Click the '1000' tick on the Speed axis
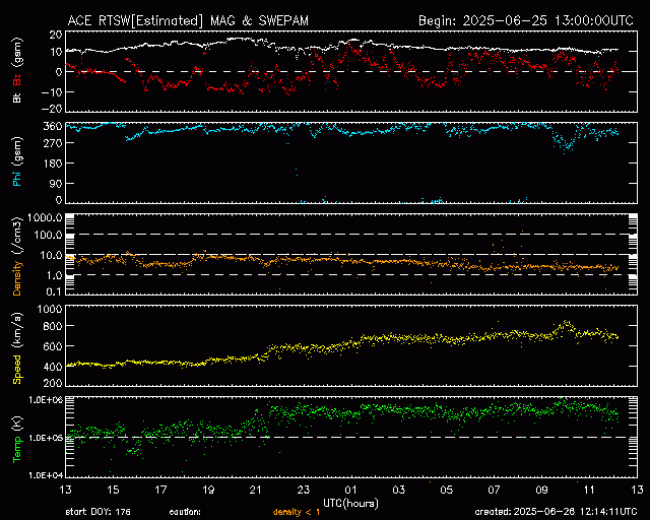The image size is (650, 520). [50, 309]
